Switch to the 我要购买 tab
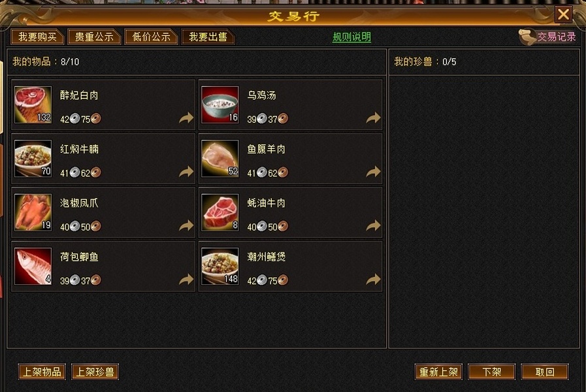Image resolution: width=586 pixels, height=392 pixels. [37, 37]
